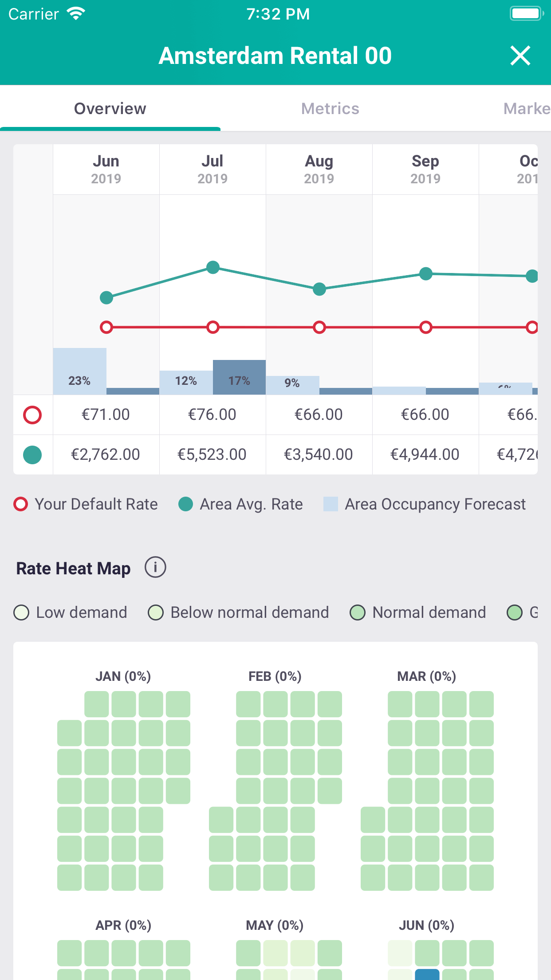Tap the Wi-Fi status icon

76,14
